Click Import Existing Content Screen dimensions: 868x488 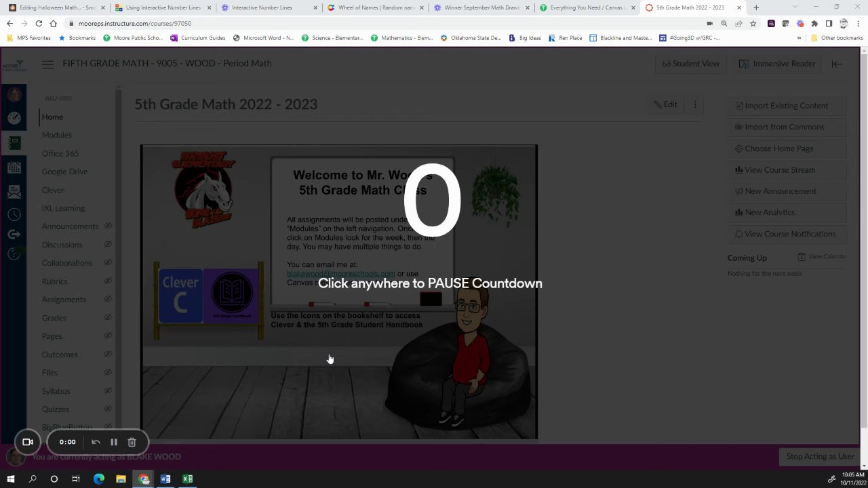pos(787,106)
